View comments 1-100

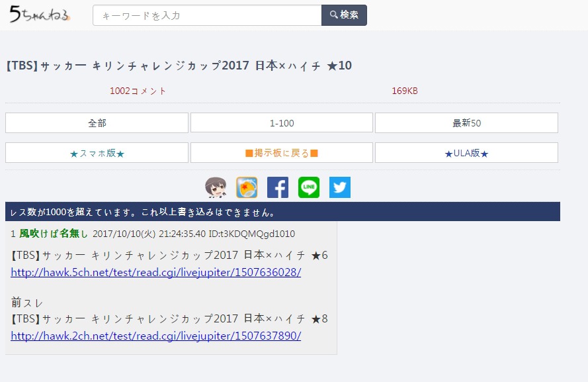pyautogui.click(x=282, y=122)
